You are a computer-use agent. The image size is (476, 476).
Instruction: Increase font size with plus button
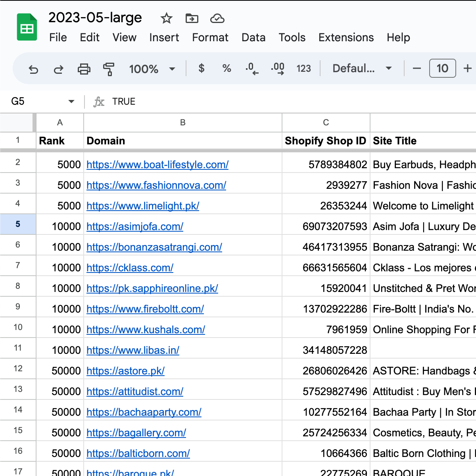coord(468,69)
